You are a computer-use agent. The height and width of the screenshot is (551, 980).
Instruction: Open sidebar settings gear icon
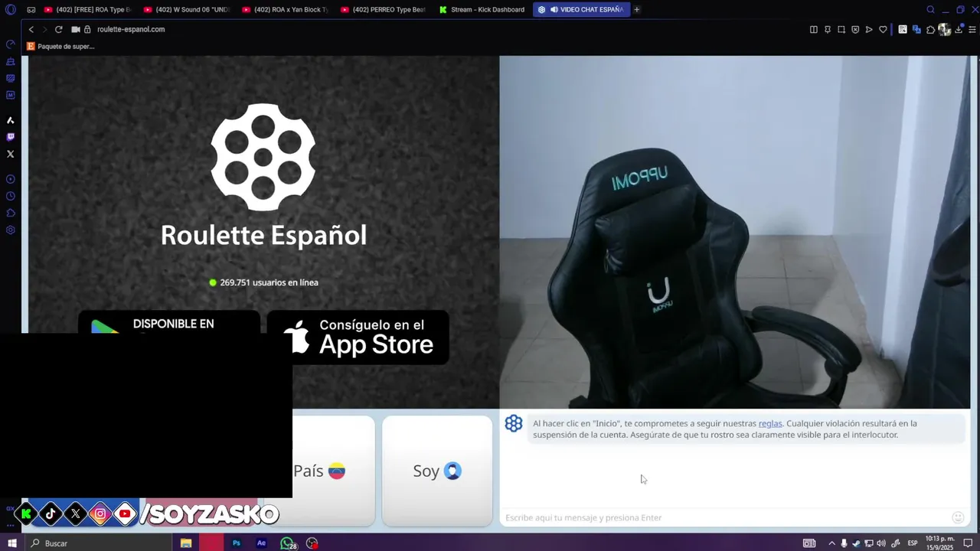(11, 230)
